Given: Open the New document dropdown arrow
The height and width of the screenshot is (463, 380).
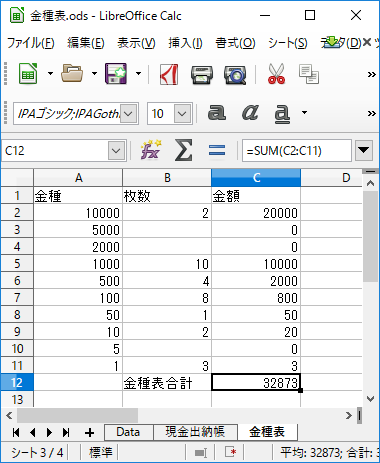Looking at the screenshot, I should pos(50,74).
